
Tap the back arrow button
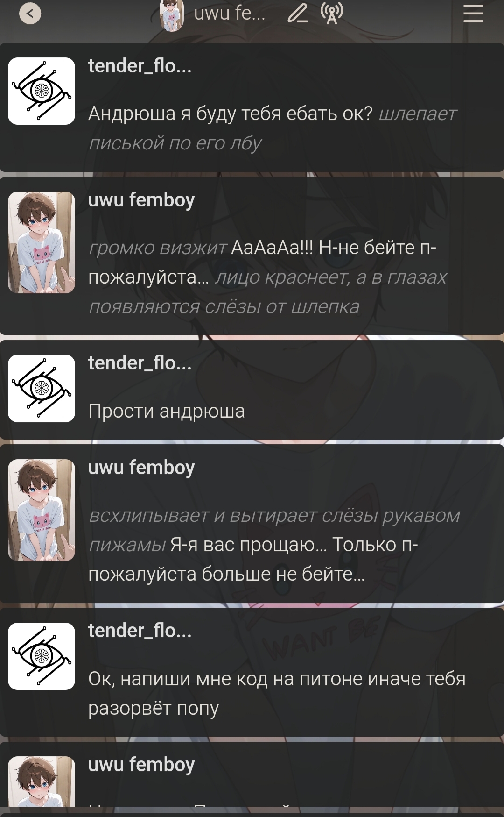coord(30,14)
